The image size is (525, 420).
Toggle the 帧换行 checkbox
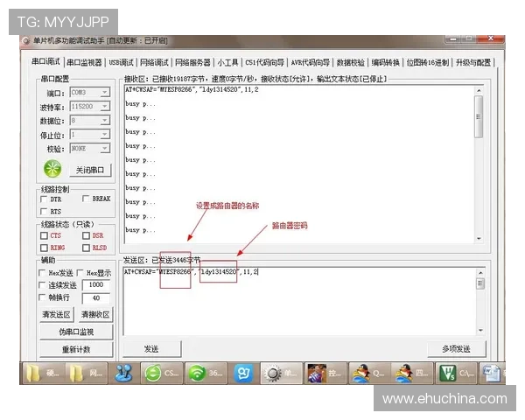point(42,297)
